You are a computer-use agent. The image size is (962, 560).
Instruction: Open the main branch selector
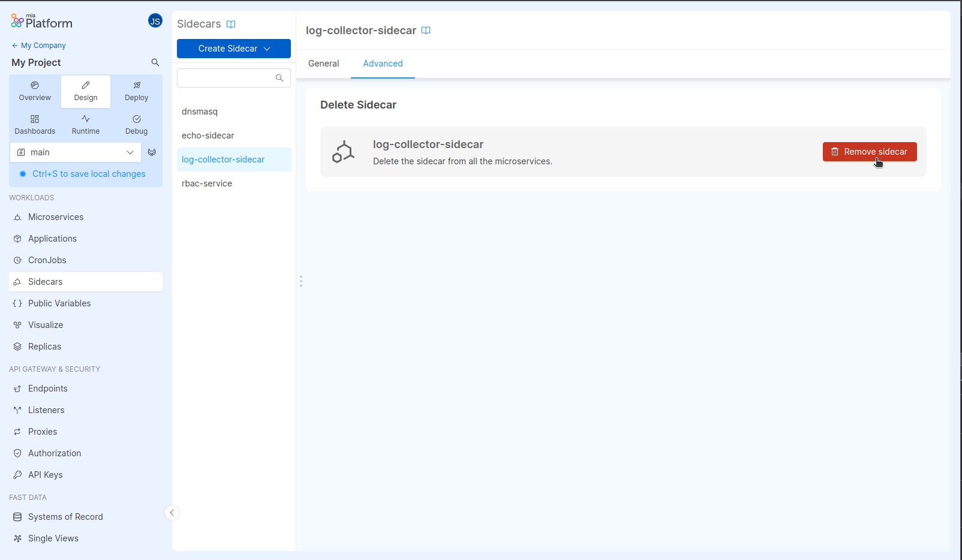click(x=76, y=152)
